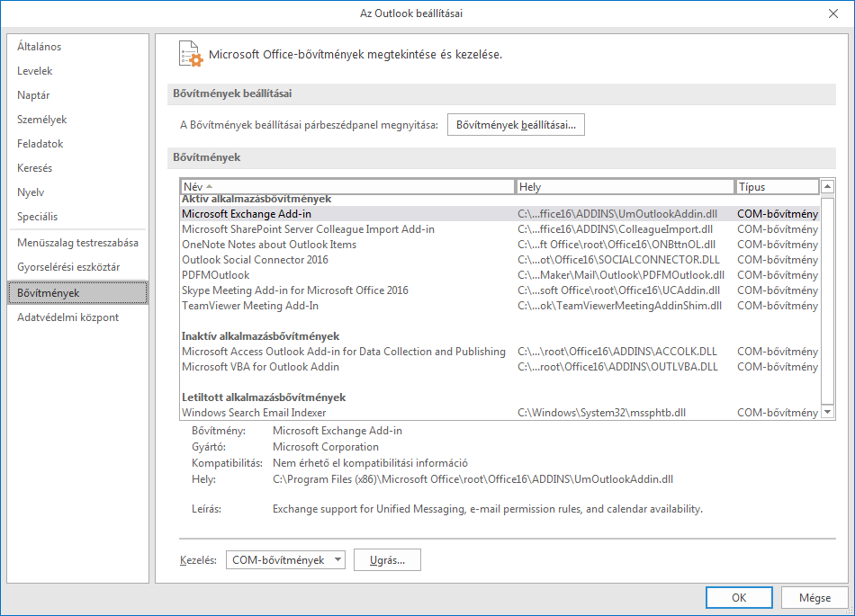The height and width of the screenshot is (616, 855).
Task: Click the Letiltott alkalmazásbővítmények group header
Action: tap(264, 397)
